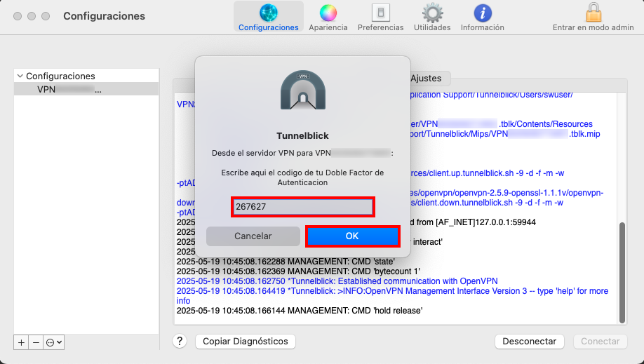Click the Tunnelblick tunnel logo
This screenshot has height=364, width=644.
point(302,90)
